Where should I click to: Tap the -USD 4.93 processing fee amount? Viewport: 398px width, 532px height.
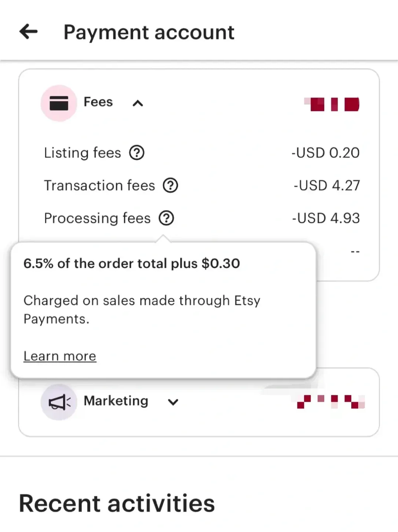(x=326, y=218)
